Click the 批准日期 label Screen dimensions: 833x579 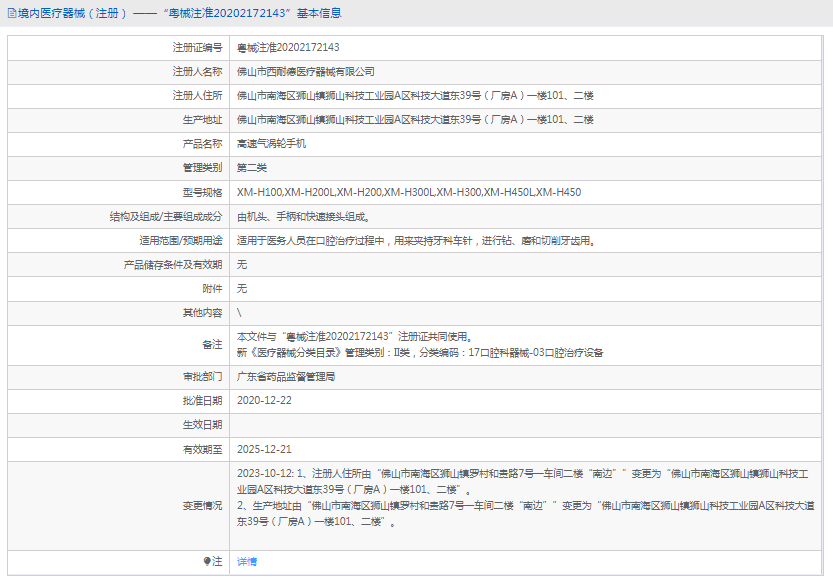pyautogui.click(x=202, y=401)
